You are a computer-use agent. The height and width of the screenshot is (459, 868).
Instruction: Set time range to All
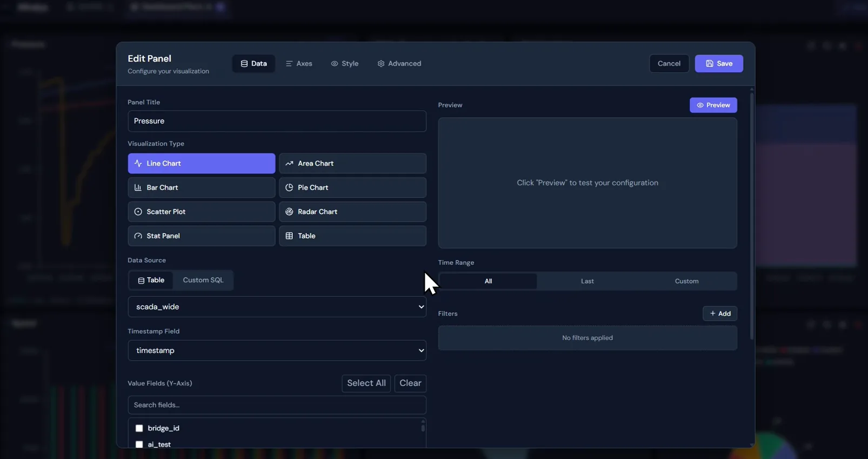click(488, 281)
